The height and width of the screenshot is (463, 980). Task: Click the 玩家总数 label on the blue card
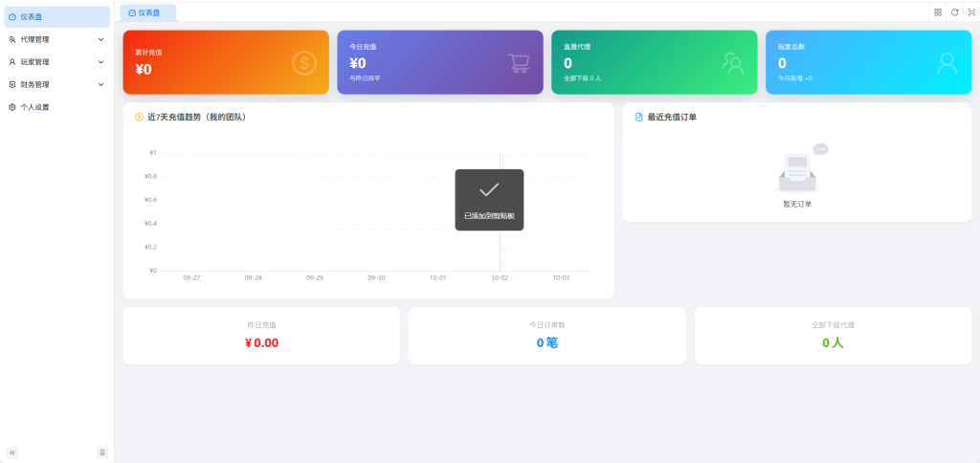(x=791, y=46)
